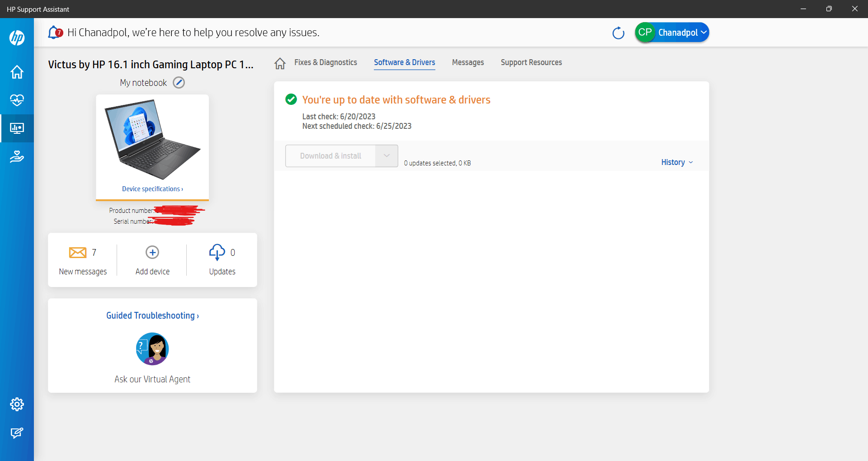Viewport: 868px width, 461px height.
Task: Expand the Chanadpol account dropdown
Action: pos(703,33)
